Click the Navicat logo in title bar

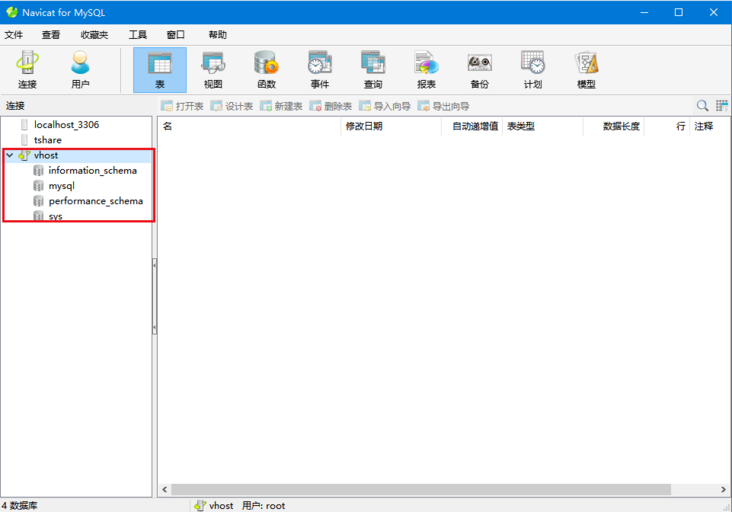12,12
